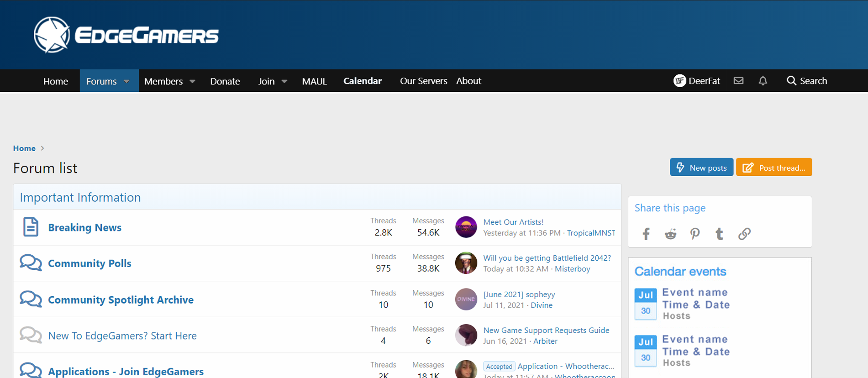Viewport: 868px width, 378px height.
Task: Click the Search magnifier button
Action: pos(807,81)
